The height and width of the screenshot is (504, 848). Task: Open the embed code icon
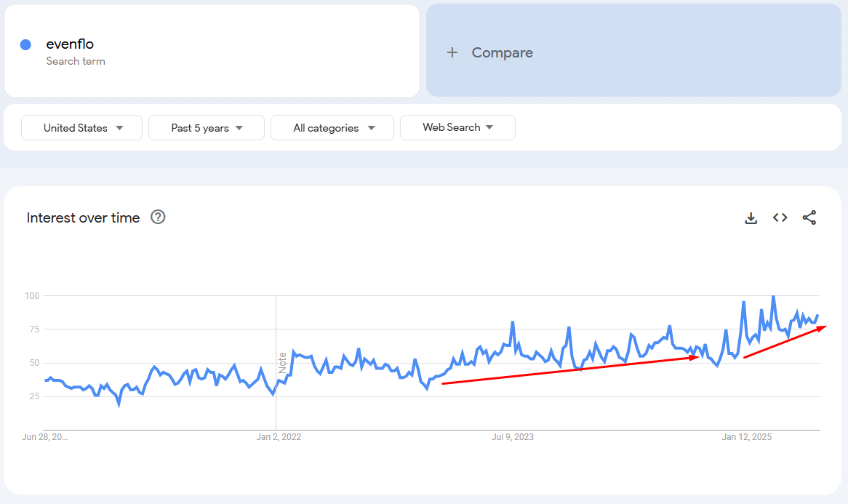780,217
